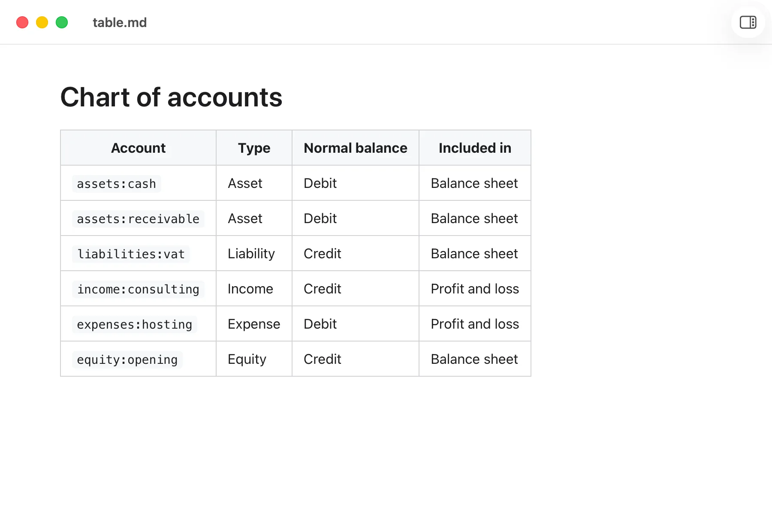Click Profit and loss in expenses:hosting row
Image resolution: width=772 pixels, height=532 pixels.
pos(475,324)
